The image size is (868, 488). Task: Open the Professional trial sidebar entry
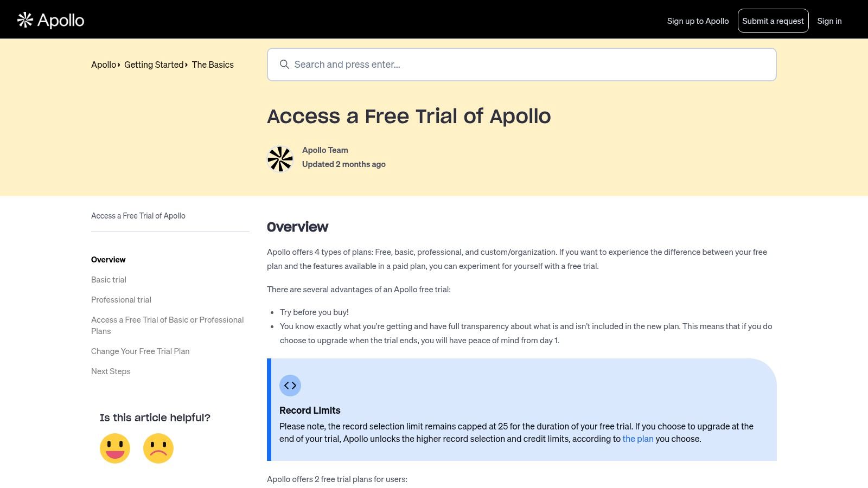(x=121, y=300)
